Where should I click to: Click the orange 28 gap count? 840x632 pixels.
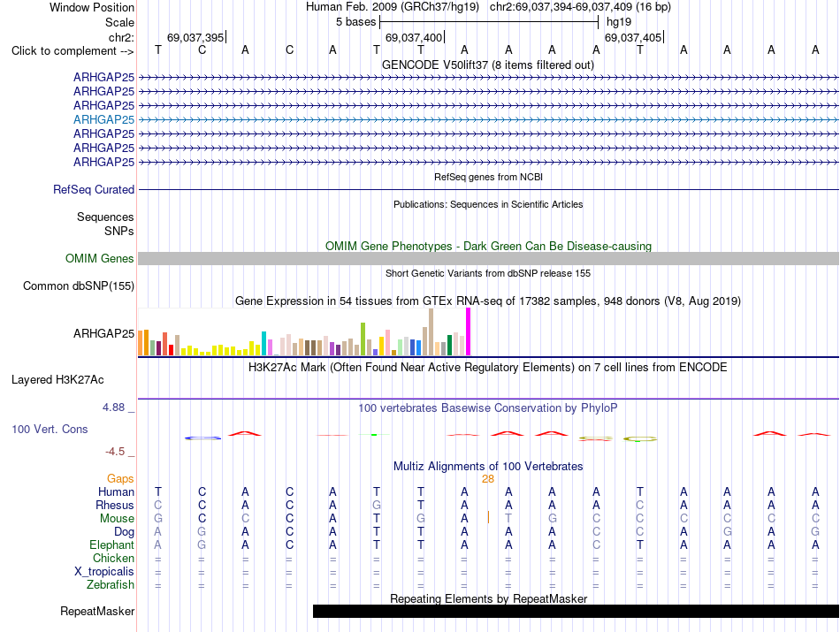pos(488,479)
